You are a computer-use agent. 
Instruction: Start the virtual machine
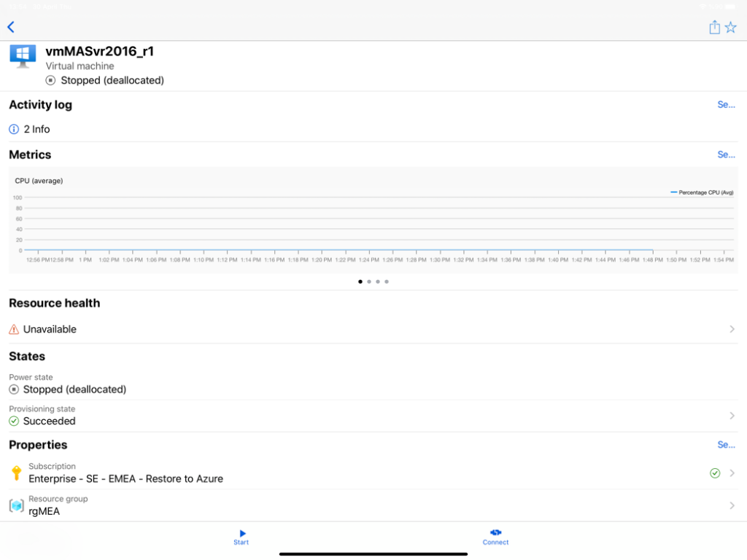pyautogui.click(x=241, y=537)
